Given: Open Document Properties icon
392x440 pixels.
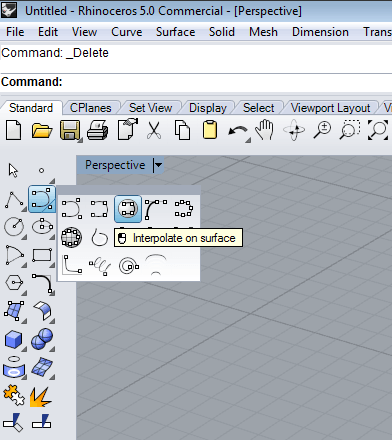Looking at the screenshot, I should click(x=128, y=129).
